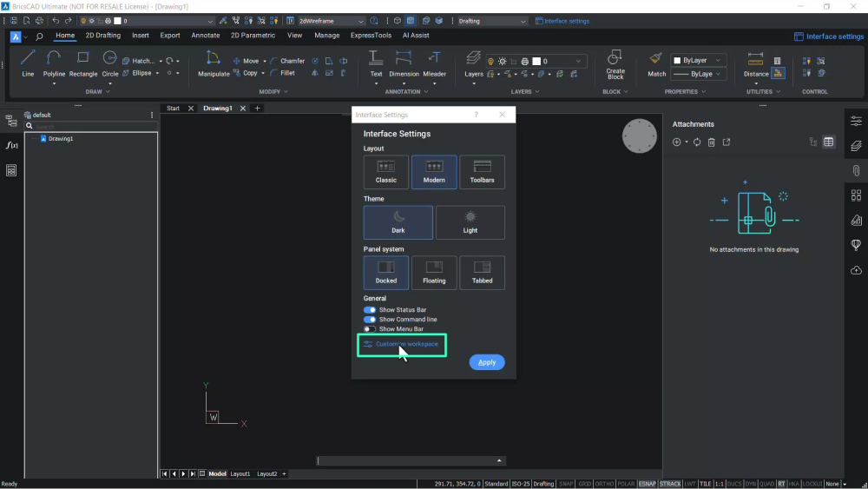Expand the DRAW panel
The image size is (868, 489).
tap(97, 91)
